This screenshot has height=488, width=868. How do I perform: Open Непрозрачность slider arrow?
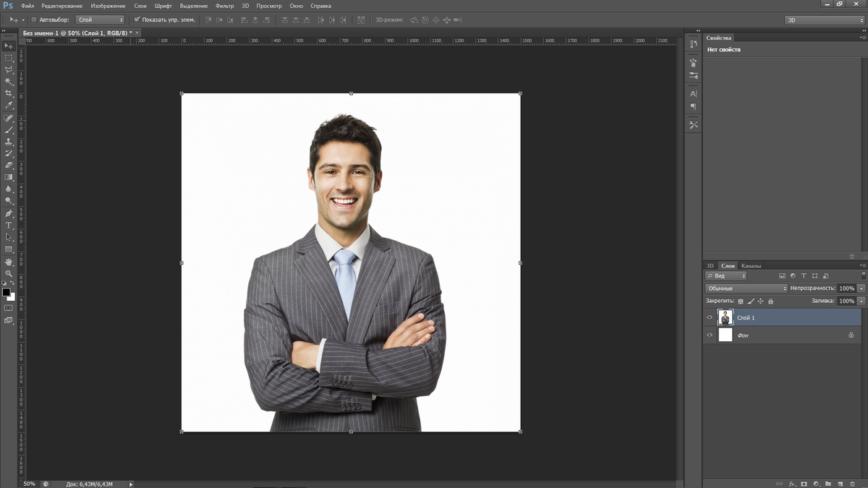pos(861,288)
